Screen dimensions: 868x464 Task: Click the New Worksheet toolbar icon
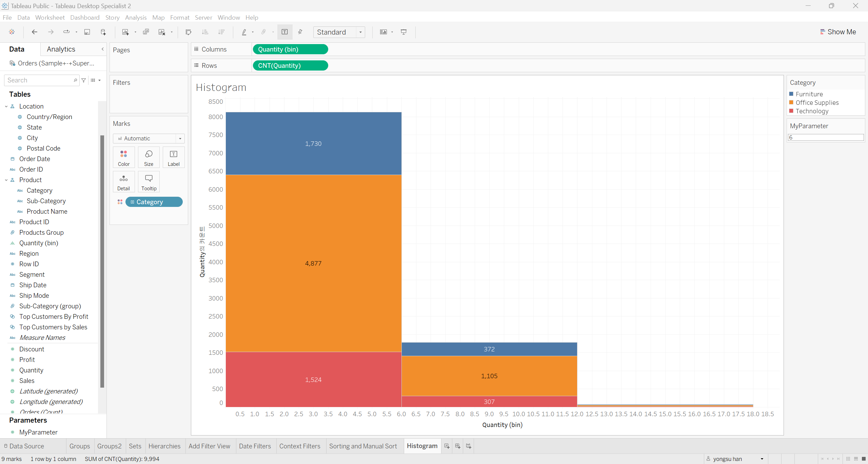point(125,32)
